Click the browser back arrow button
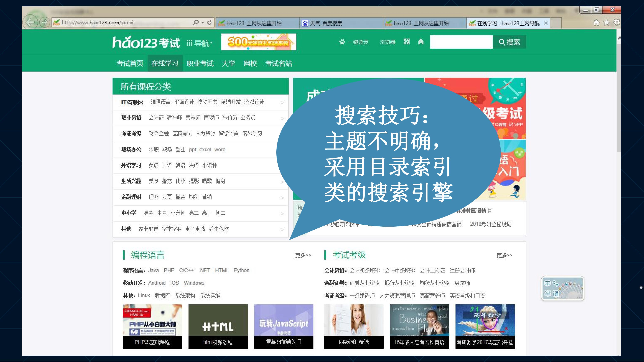644x362 pixels. point(31,22)
